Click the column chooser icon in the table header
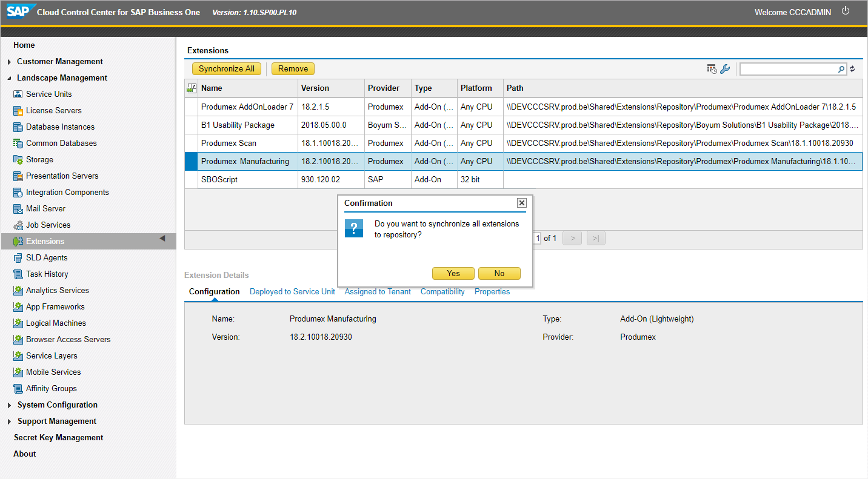 (x=191, y=88)
